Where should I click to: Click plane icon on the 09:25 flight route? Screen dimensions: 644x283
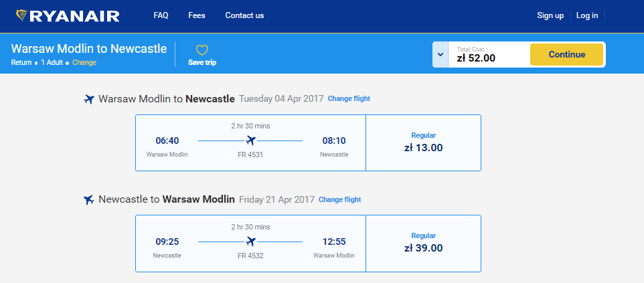251,242
